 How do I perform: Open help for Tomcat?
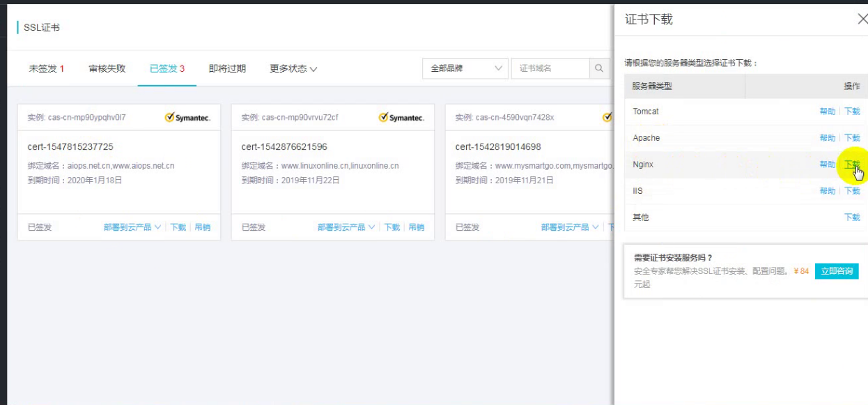(x=827, y=112)
